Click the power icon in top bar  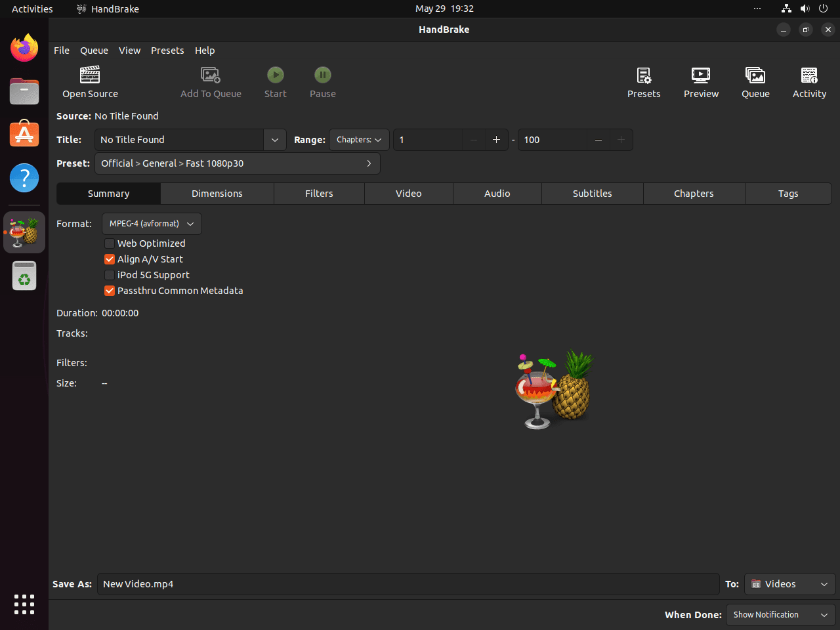click(823, 9)
